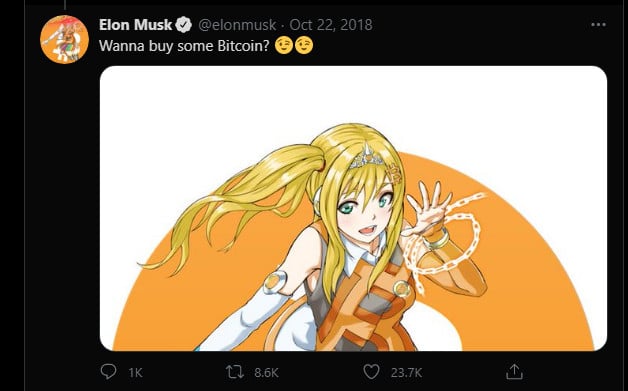Open the retweet arrows menu
Viewport: 628px width, 391px height.
(234, 372)
